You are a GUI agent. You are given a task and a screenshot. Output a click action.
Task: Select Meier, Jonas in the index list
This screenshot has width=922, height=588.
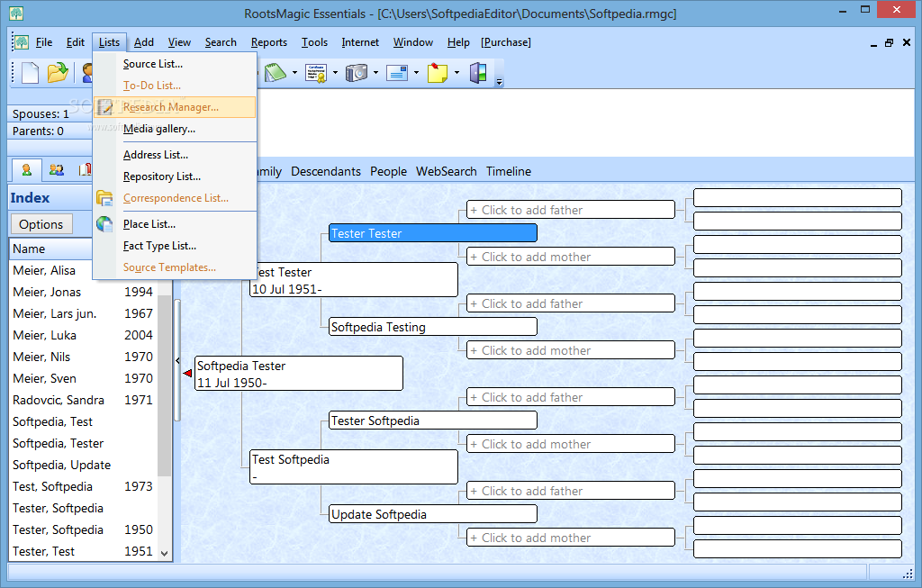point(83,293)
